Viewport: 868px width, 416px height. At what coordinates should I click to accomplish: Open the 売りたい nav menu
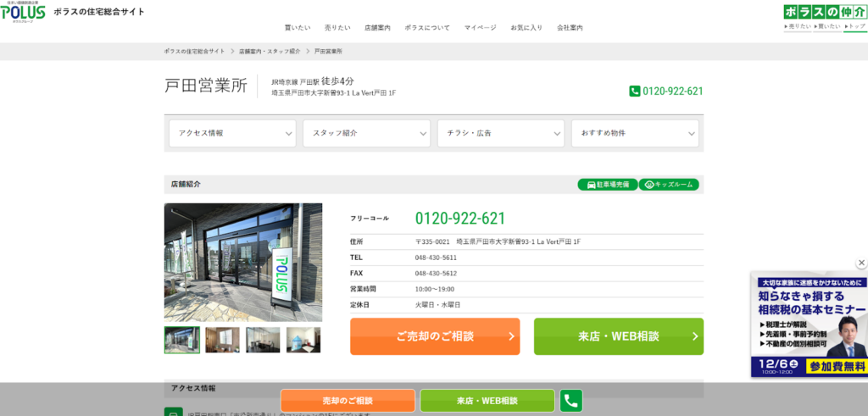[337, 28]
